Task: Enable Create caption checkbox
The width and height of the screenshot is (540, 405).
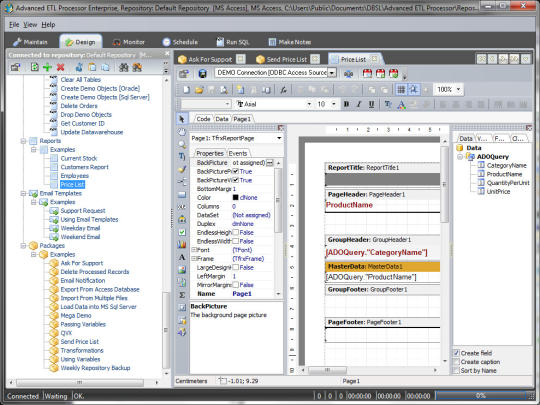Action: click(x=456, y=362)
